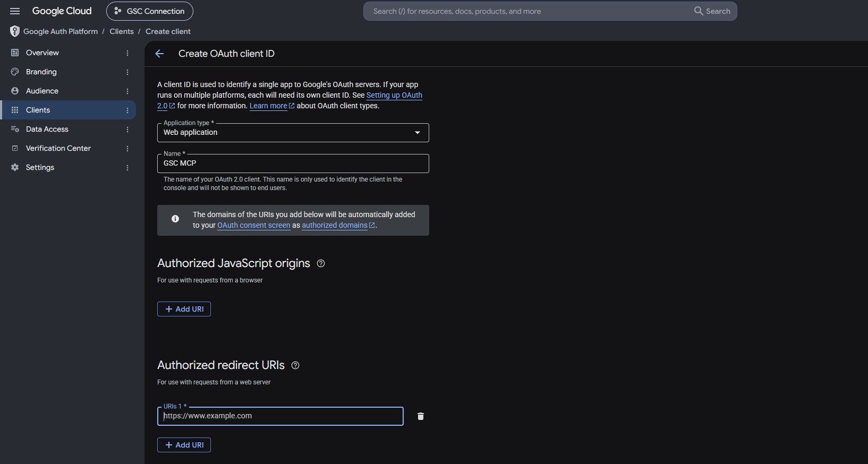
Task: Open more options beside Clients
Action: point(127,110)
